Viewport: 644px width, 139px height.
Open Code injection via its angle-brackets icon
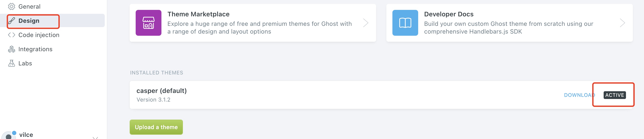click(11, 35)
